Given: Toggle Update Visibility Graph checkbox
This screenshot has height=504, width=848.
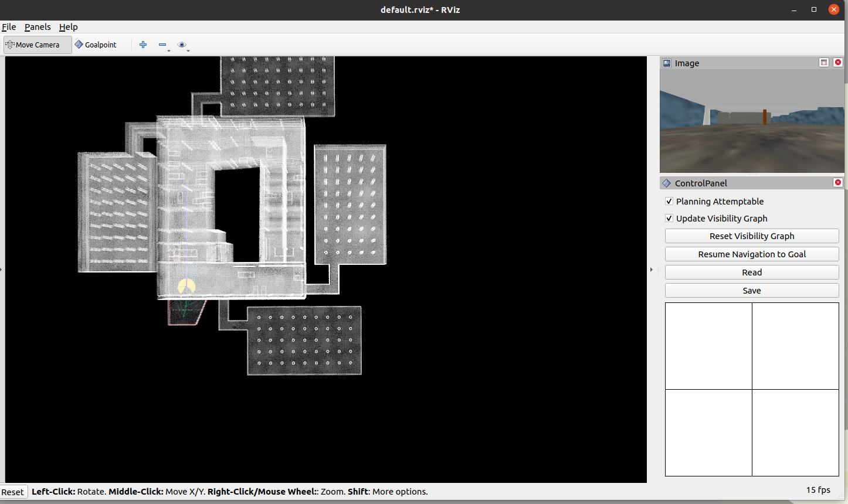Looking at the screenshot, I should tap(669, 219).
